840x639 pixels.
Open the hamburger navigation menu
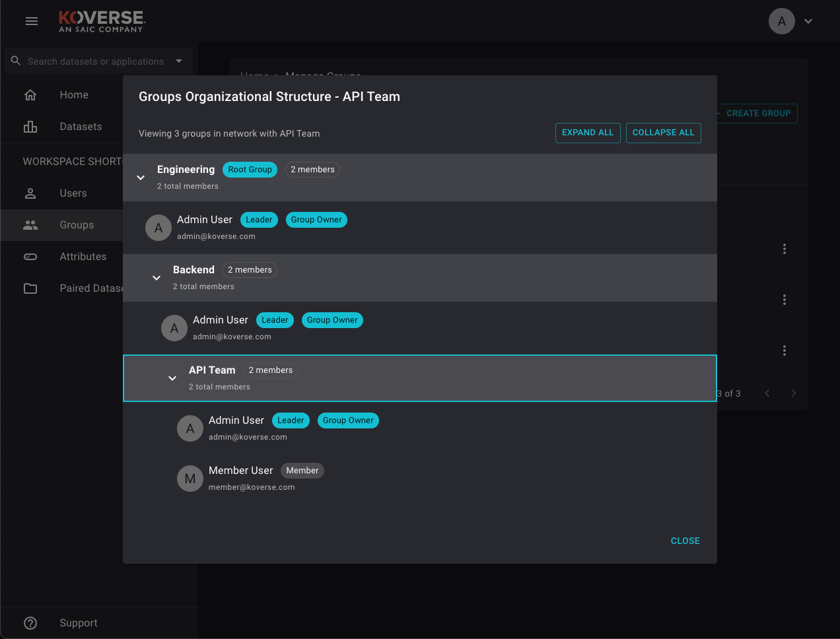32,21
